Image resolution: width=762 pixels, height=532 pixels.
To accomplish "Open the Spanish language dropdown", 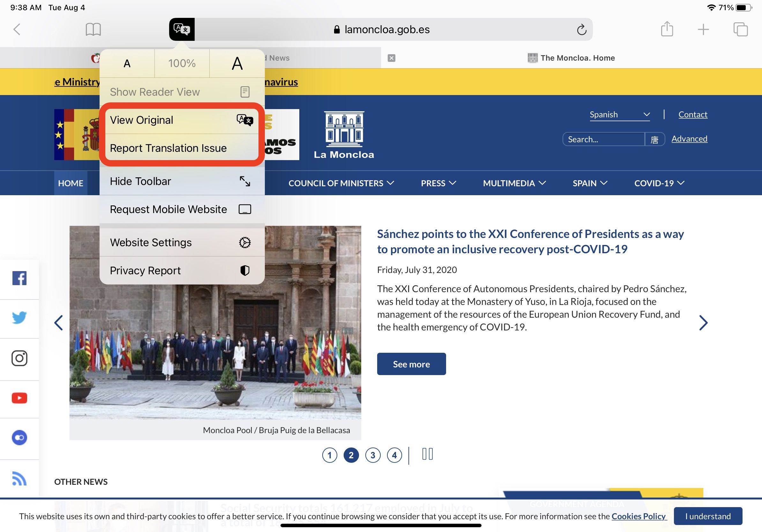I will click(619, 115).
